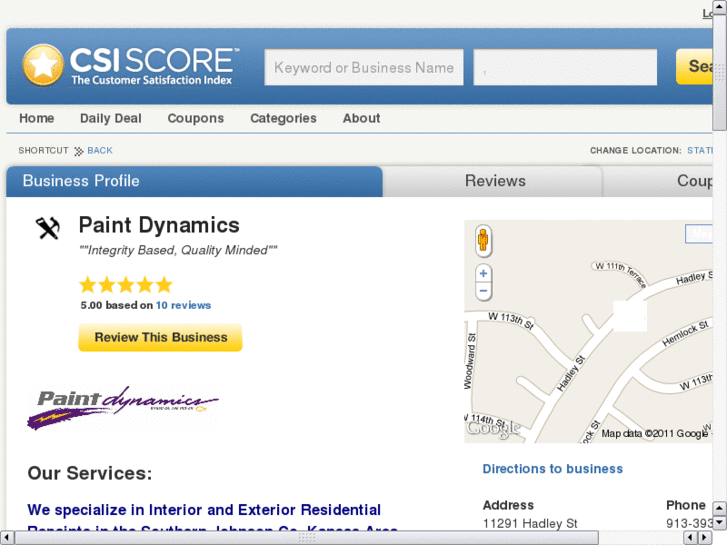Click the vertical scrollbar thumb

click(720, 72)
